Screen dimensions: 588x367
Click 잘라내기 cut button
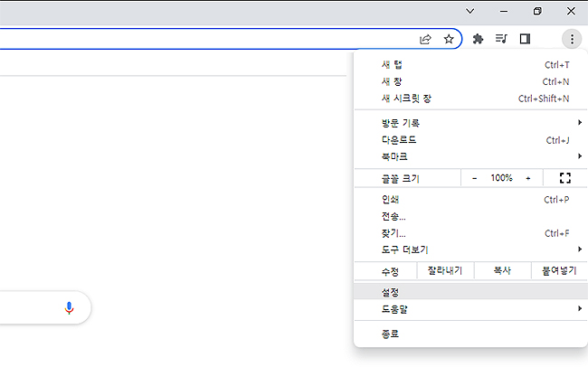[x=445, y=270]
